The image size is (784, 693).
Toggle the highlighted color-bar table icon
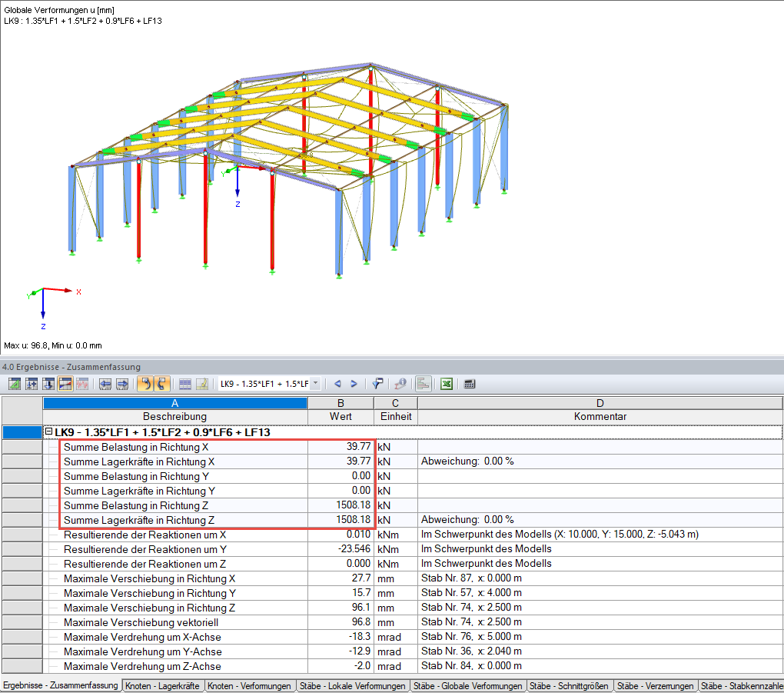point(65,384)
